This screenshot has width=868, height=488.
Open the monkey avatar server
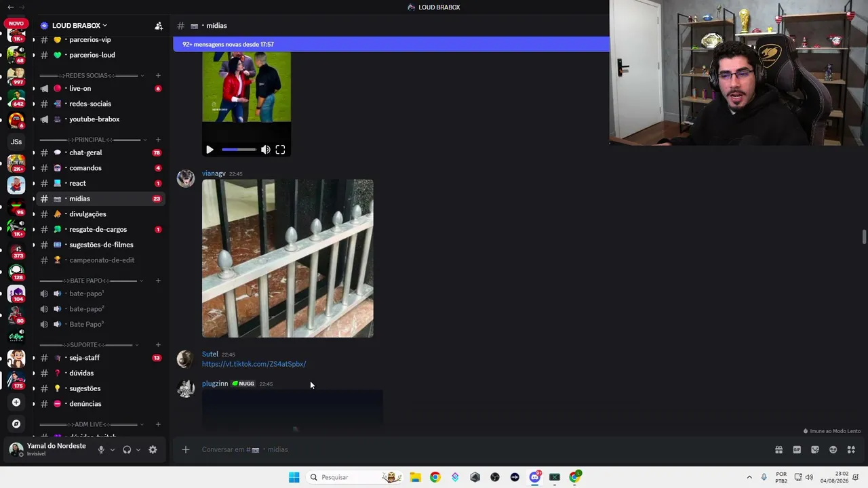[x=16, y=359]
